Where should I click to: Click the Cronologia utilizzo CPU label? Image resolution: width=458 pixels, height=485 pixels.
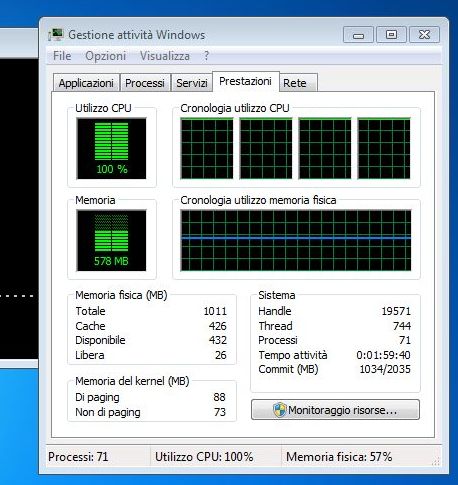coord(235,108)
